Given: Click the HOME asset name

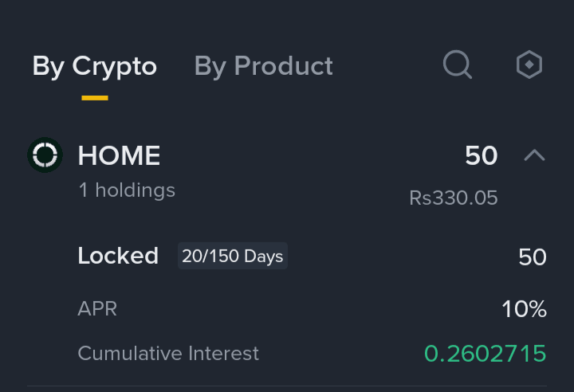Looking at the screenshot, I should (119, 155).
